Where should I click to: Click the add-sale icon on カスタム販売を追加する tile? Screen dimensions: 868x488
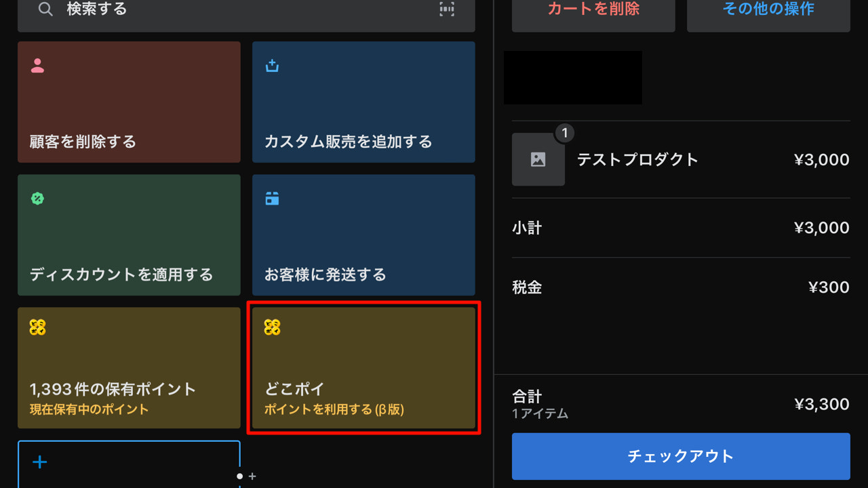coord(271,66)
